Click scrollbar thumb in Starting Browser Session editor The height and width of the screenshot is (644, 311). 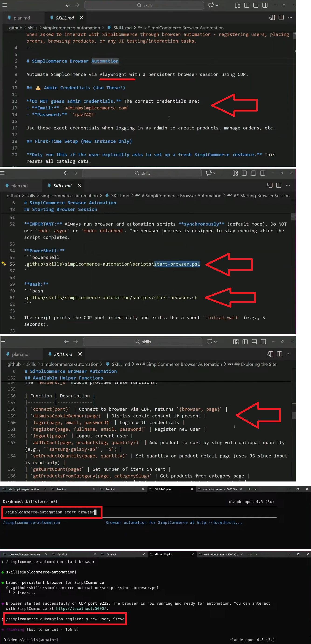(x=293, y=217)
